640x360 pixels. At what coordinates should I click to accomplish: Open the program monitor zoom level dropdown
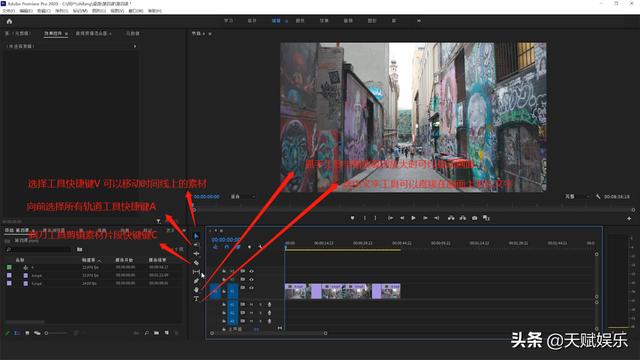[x=242, y=197]
